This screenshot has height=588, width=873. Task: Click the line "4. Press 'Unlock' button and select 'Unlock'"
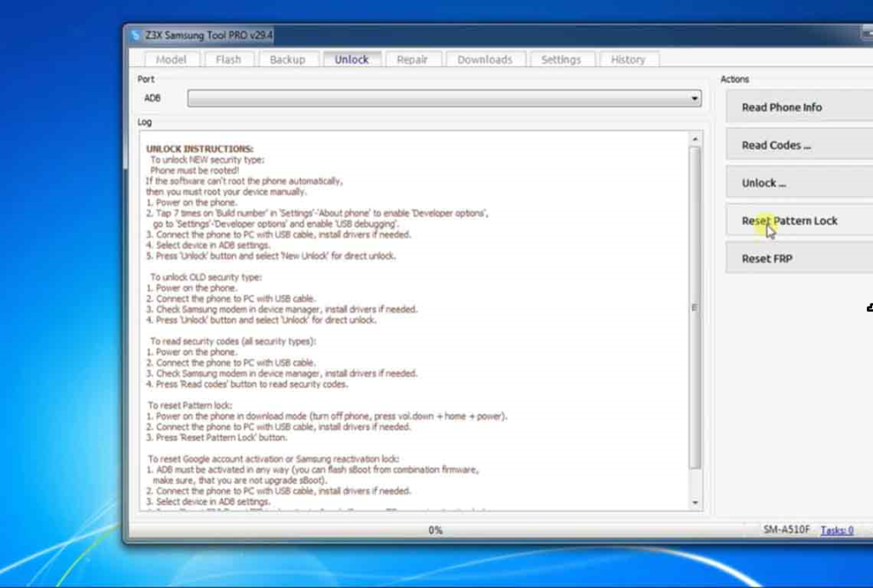coord(261,320)
